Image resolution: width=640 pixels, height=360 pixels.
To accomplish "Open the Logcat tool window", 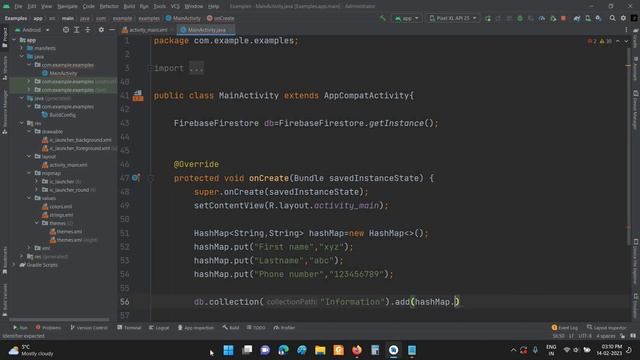I will pos(159,328).
